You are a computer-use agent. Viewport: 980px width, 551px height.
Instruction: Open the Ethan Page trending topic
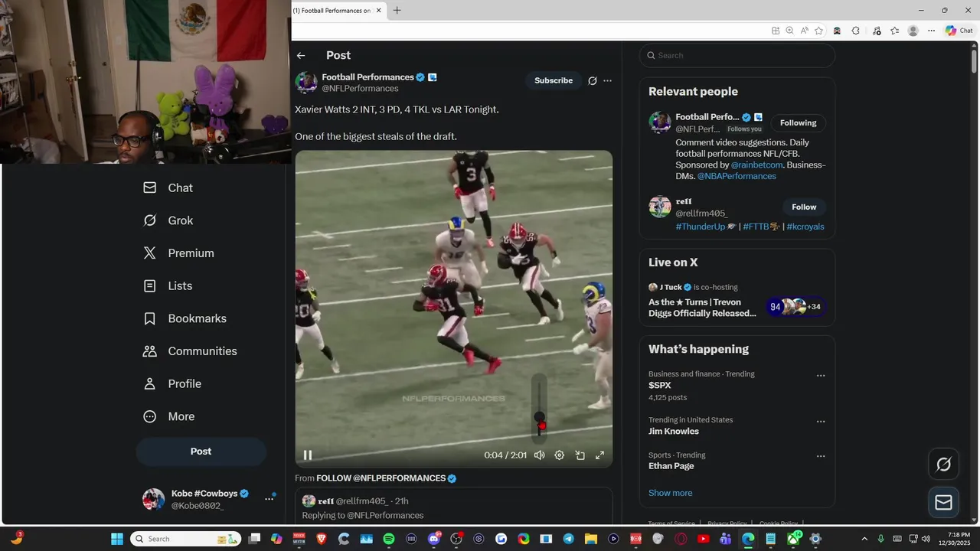pyautogui.click(x=671, y=466)
